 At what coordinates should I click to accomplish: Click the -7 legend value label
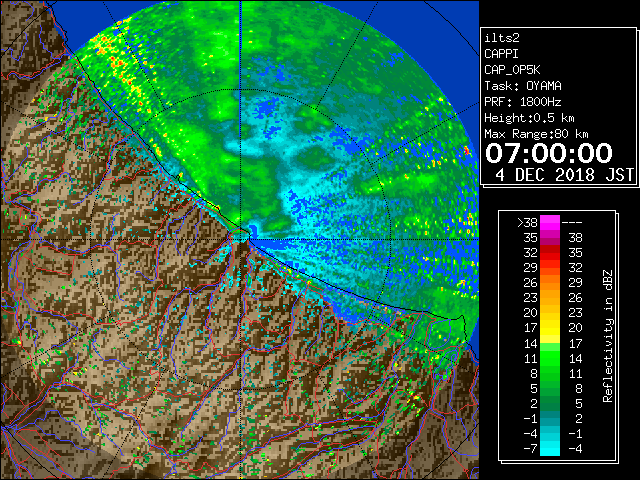pyautogui.click(x=530, y=448)
